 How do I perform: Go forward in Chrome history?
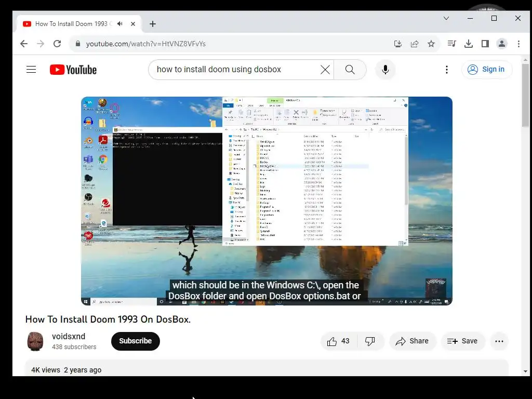point(41,44)
